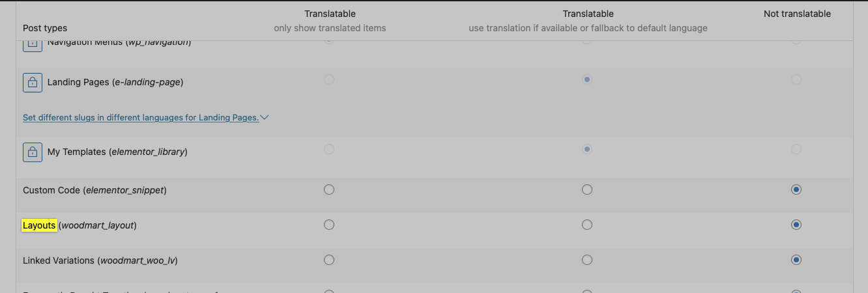This screenshot has height=293, width=868.
Task: Click lock icon beside Landing Pages
Action: 33,82
